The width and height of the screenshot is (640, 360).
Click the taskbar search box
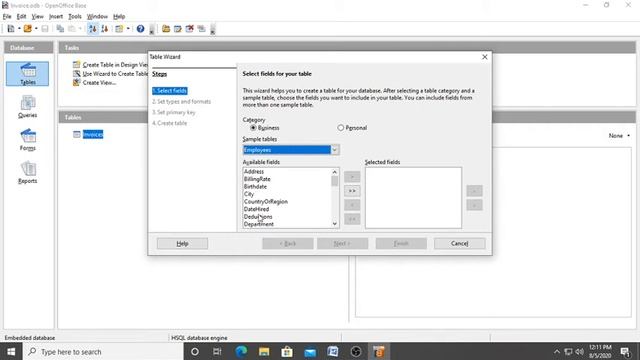[x=103, y=351]
